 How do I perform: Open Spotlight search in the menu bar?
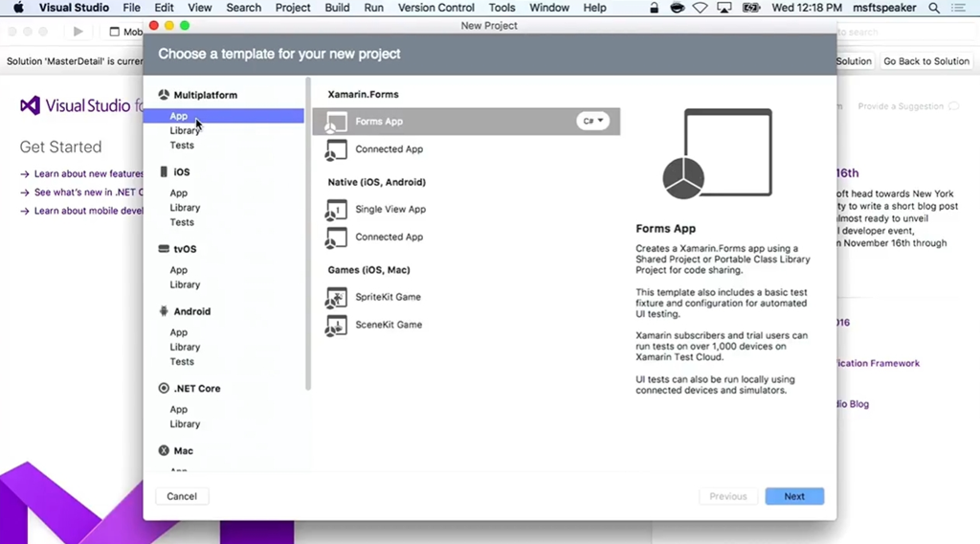coord(934,8)
